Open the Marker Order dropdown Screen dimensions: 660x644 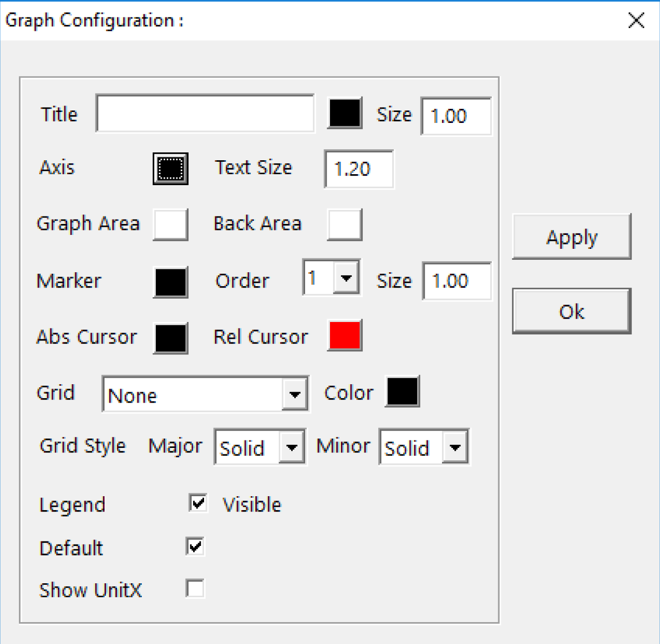(x=346, y=278)
